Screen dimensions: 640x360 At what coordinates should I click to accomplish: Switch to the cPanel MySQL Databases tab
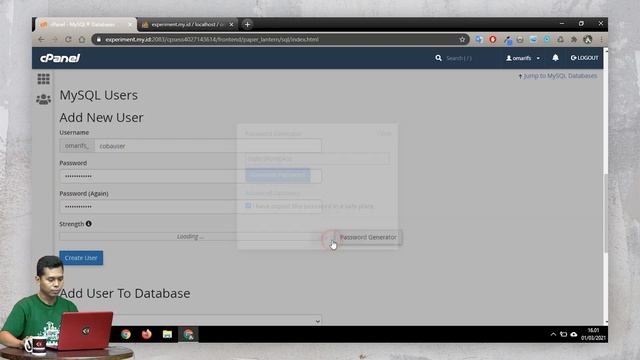coord(86,24)
